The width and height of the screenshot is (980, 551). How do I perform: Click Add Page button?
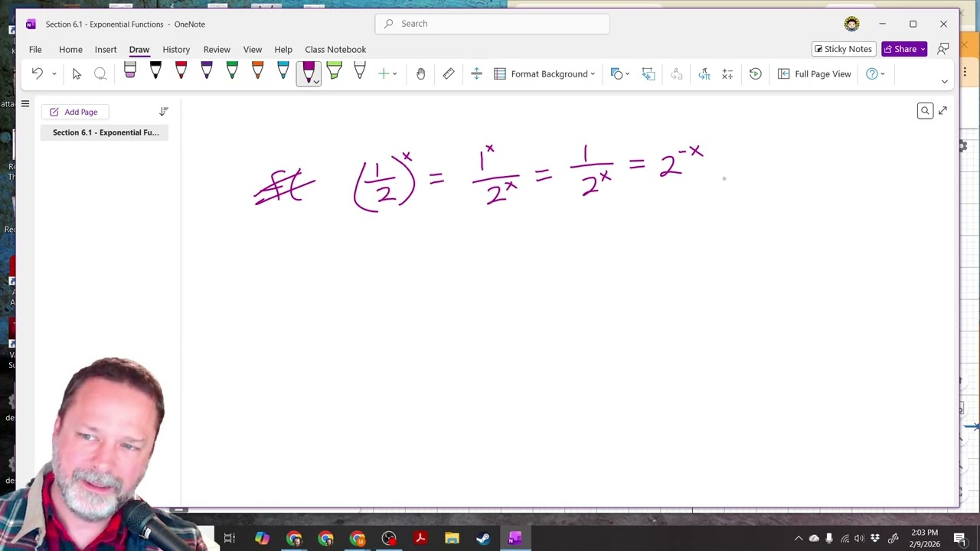coord(73,112)
